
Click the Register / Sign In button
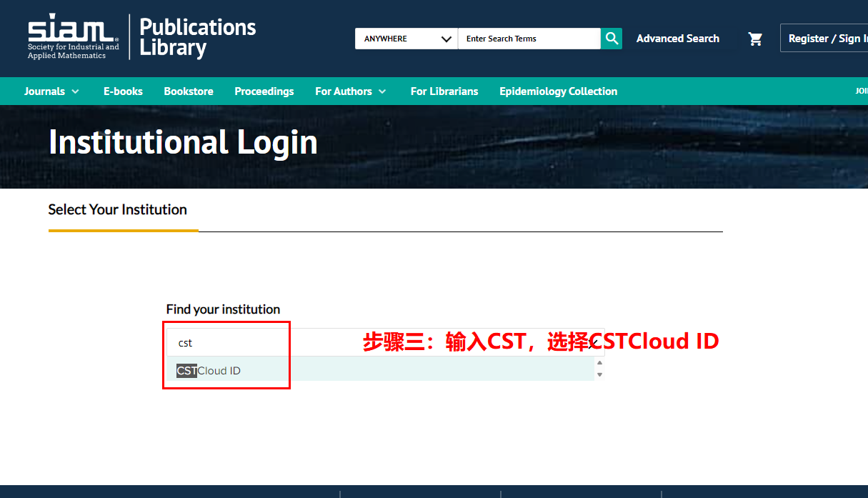[x=824, y=39]
